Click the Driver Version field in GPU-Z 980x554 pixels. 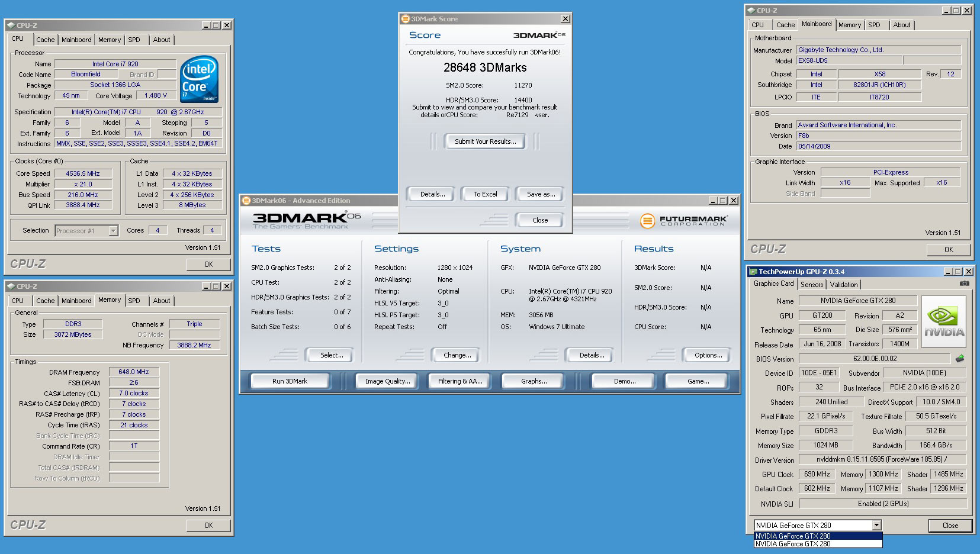point(882,459)
